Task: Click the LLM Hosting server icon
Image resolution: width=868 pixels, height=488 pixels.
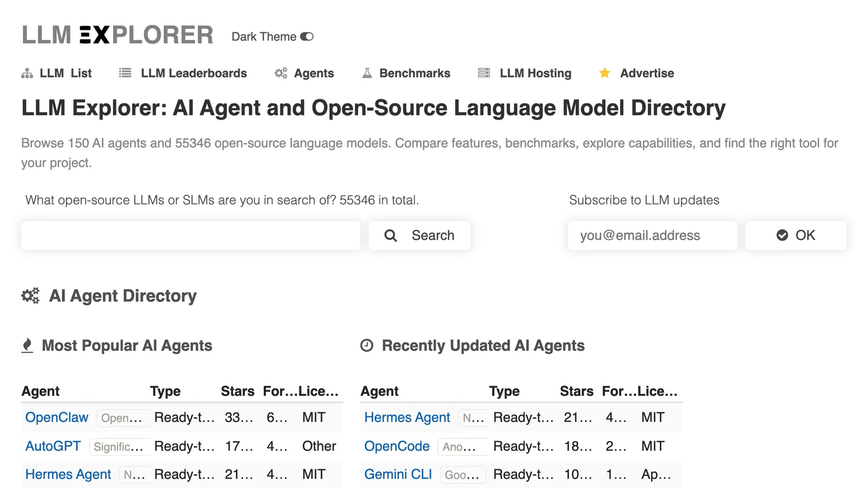Action: pos(484,73)
